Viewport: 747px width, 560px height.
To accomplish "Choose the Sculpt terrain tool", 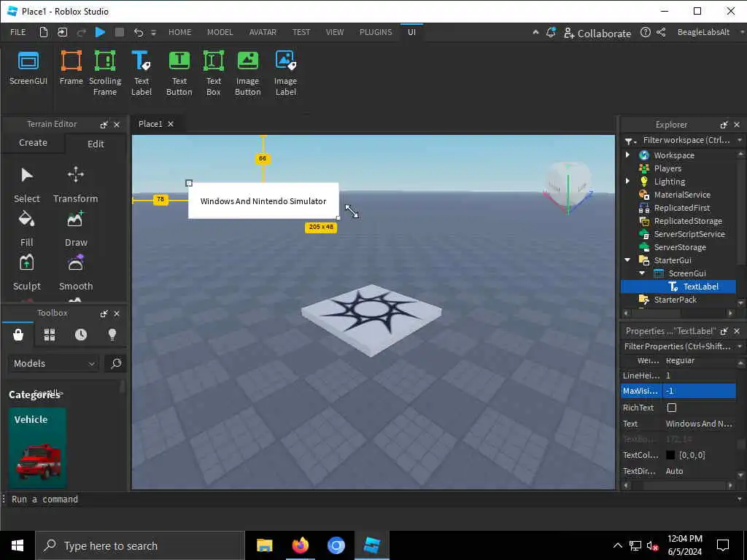I will click(27, 273).
